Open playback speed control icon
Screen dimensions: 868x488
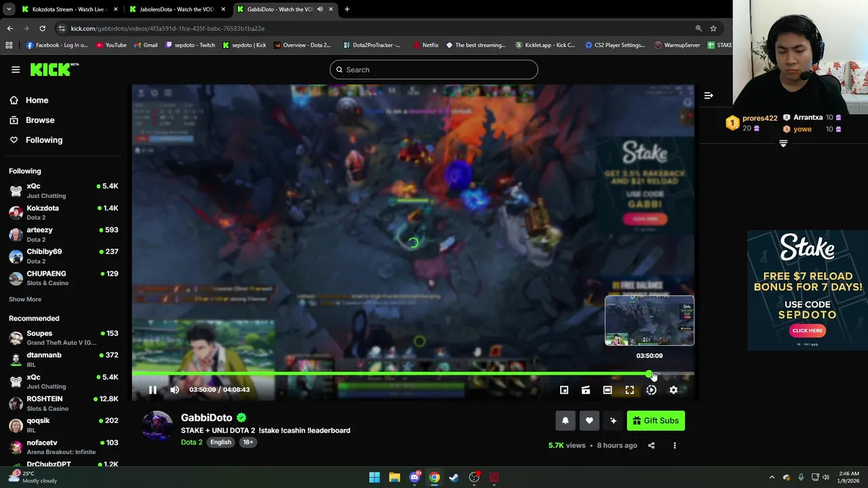(x=651, y=390)
